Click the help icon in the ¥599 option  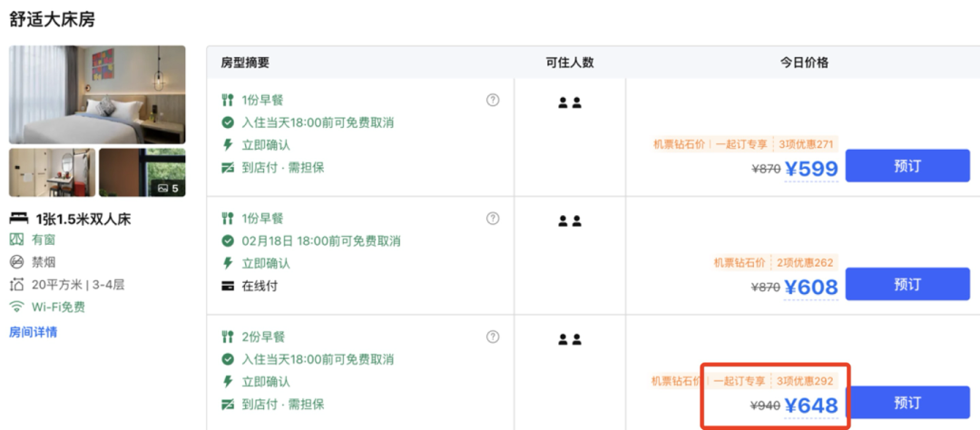click(x=493, y=100)
